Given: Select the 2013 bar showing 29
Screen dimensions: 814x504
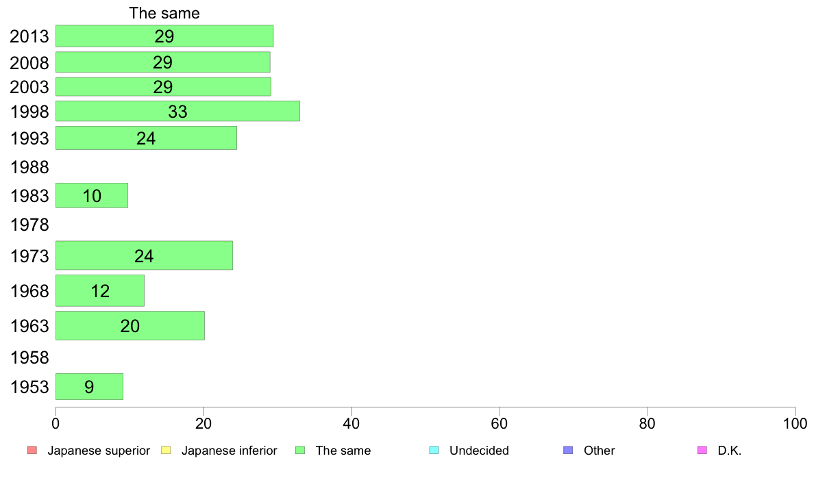Looking at the screenshot, I should click(x=164, y=36).
